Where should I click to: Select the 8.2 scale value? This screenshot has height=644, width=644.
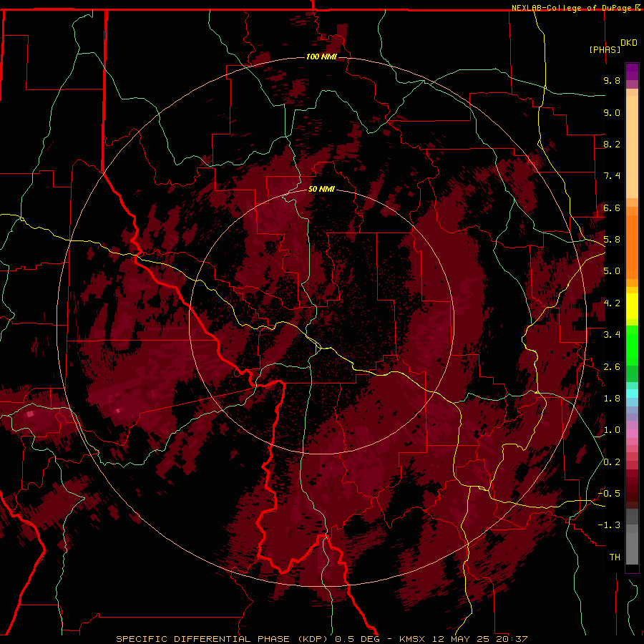[x=612, y=144]
